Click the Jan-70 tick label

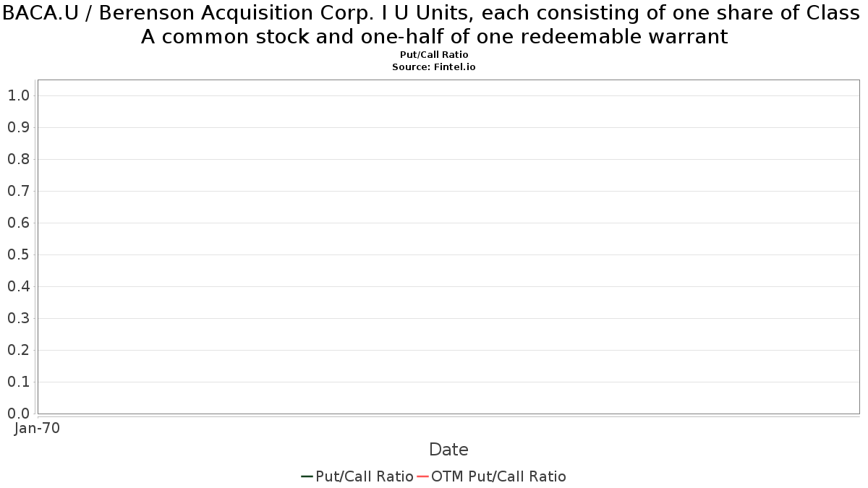pos(37,428)
